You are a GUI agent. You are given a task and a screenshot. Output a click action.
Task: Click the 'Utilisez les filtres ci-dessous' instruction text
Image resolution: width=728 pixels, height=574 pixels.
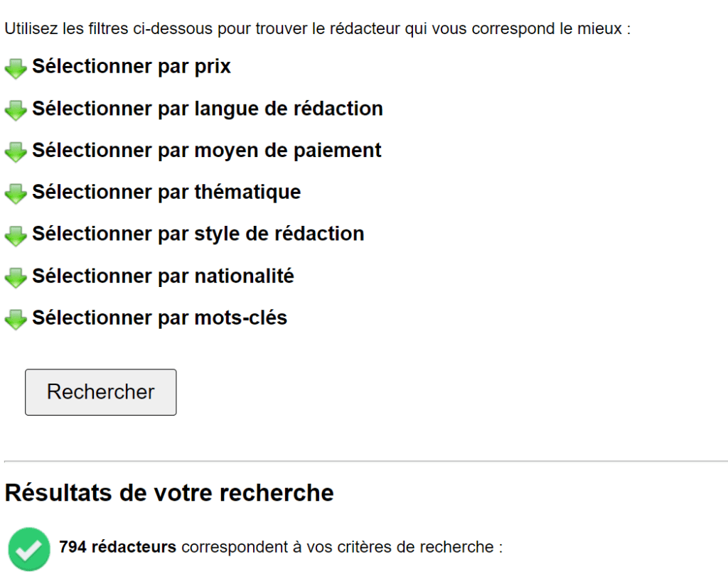pyautogui.click(x=318, y=28)
